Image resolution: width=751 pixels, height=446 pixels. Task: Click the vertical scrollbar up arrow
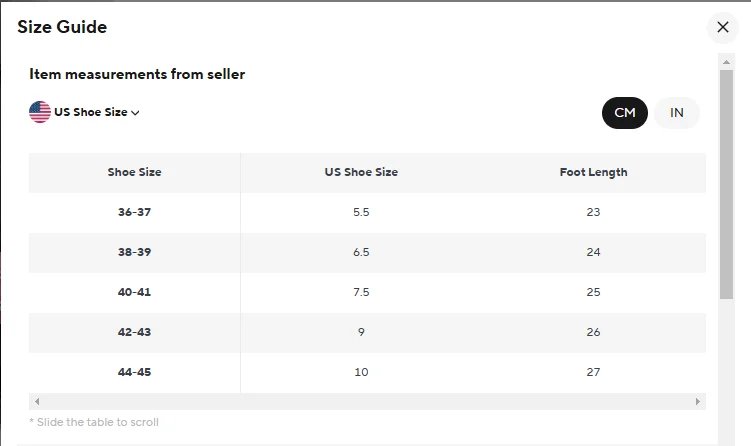(x=727, y=61)
